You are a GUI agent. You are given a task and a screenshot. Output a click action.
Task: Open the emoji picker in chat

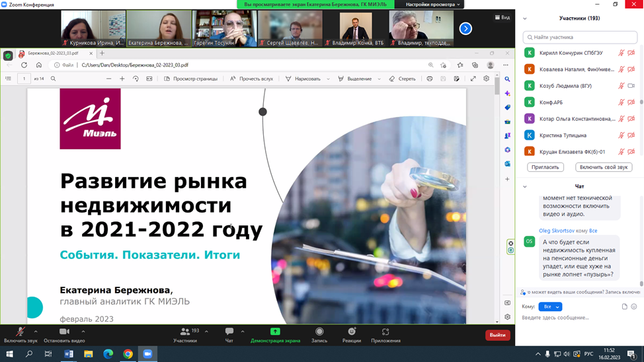634,307
